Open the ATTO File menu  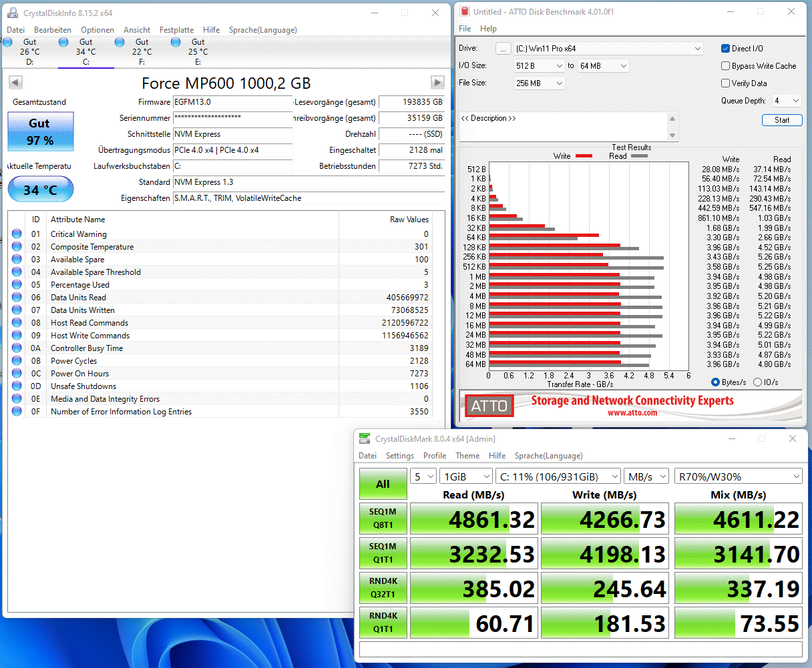[x=465, y=29]
